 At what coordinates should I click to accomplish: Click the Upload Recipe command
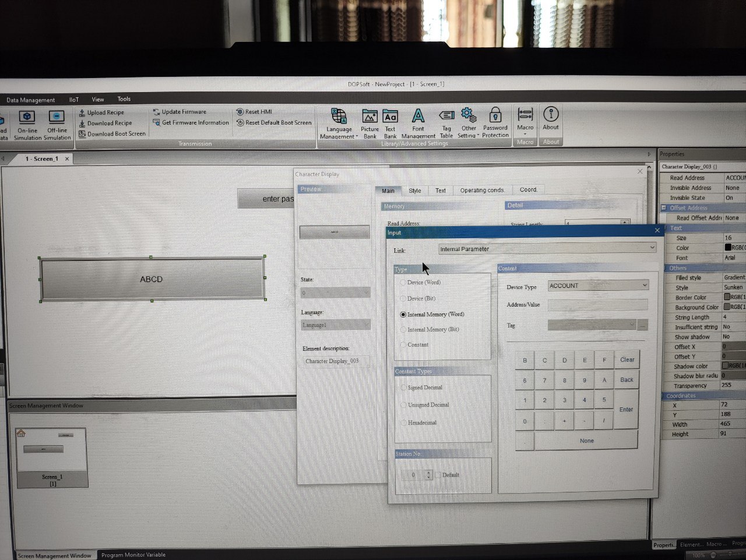tap(101, 112)
